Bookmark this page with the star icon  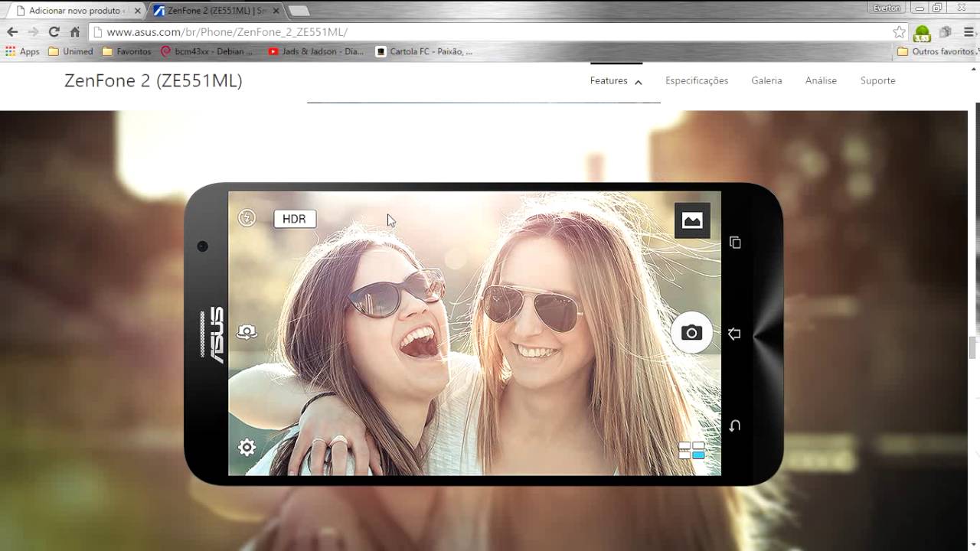(899, 32)
